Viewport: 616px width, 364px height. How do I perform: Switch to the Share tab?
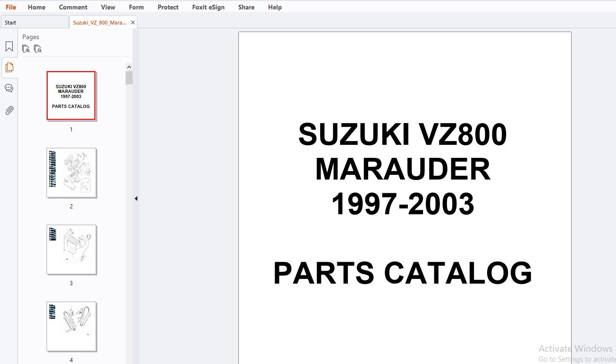tap(246, 7)
